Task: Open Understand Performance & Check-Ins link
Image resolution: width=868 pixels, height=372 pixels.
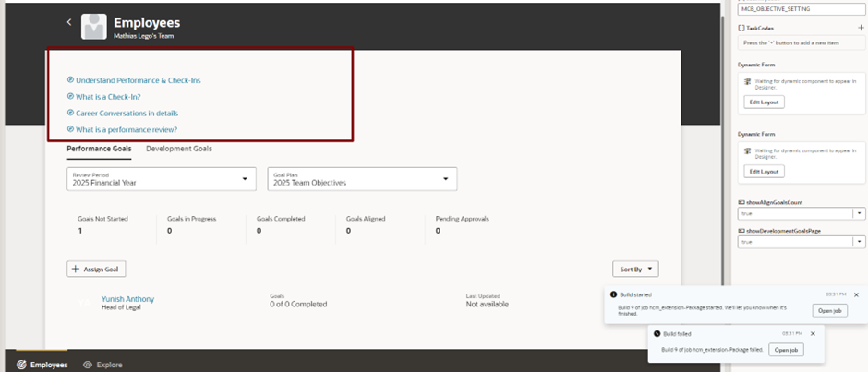Action: (138, 80)
